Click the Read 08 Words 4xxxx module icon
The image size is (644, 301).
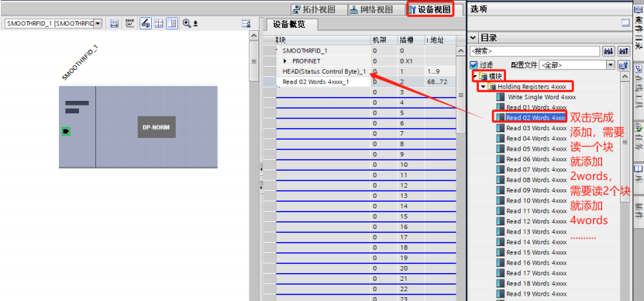point(501,180)
